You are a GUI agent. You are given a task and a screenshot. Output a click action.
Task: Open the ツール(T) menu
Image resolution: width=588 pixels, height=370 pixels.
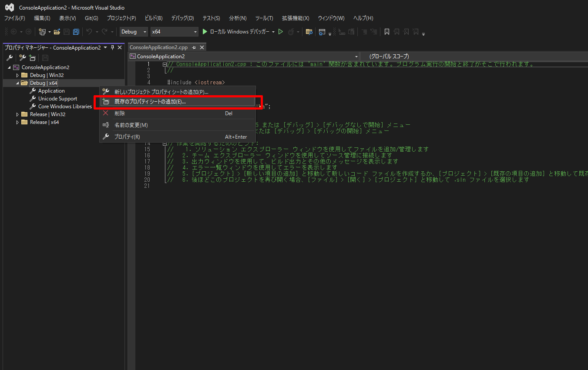264,18
